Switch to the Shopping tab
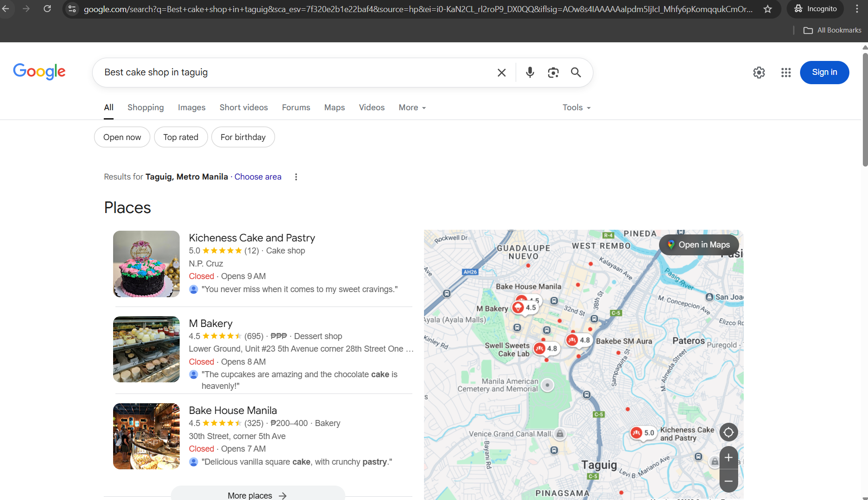868x500 pixels. point(146,107)
